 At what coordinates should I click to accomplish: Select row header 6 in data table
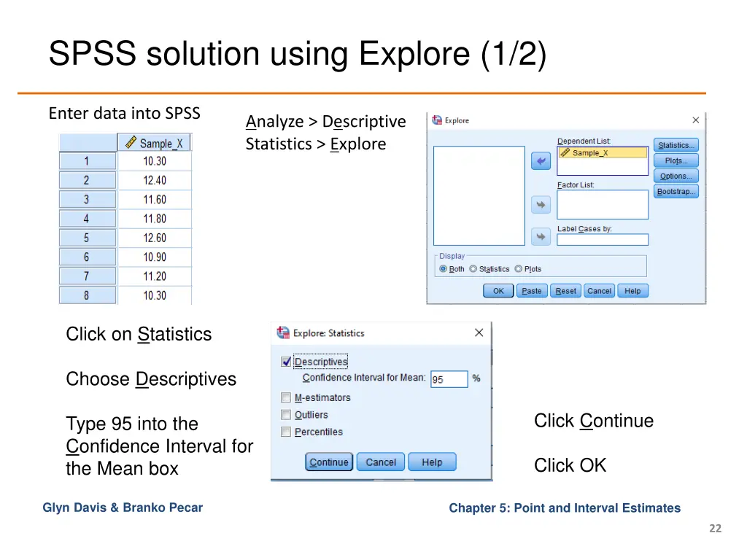tap(88, 257)
